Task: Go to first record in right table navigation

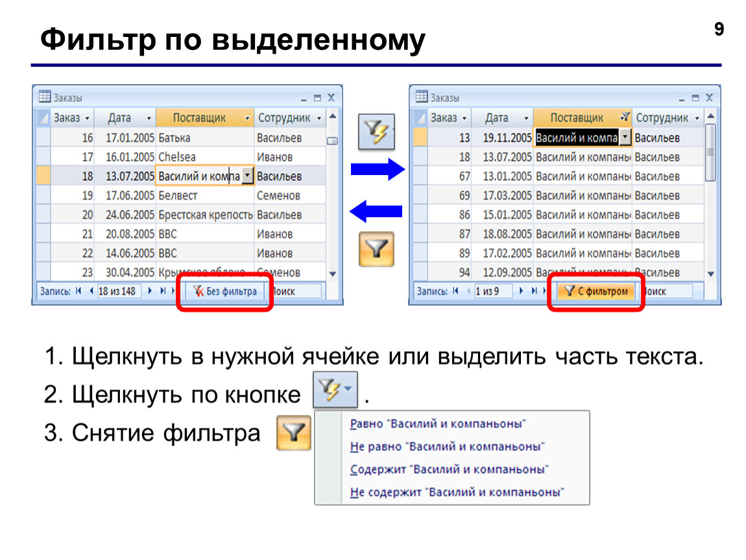Action: tap(456, 291)
